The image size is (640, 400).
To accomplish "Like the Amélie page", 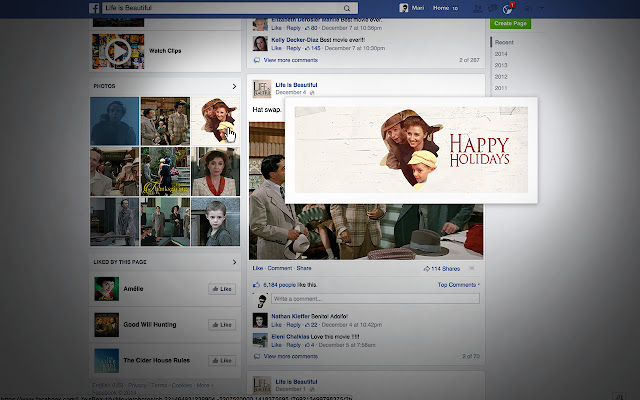I will (x=221, y=288).
